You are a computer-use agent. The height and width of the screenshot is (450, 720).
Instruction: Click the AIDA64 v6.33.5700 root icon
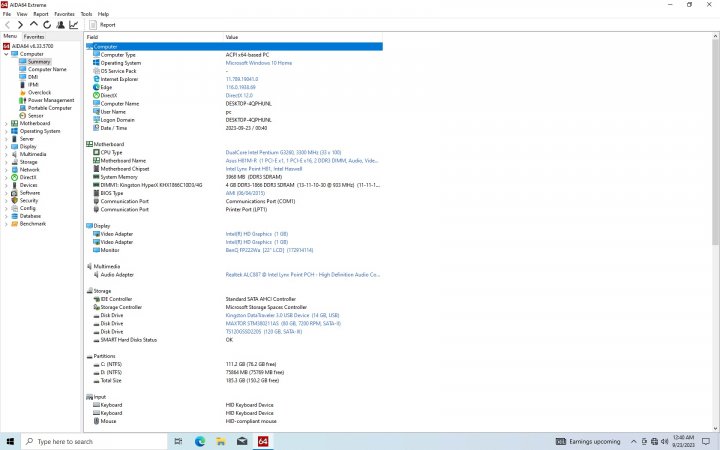point(6,46)
